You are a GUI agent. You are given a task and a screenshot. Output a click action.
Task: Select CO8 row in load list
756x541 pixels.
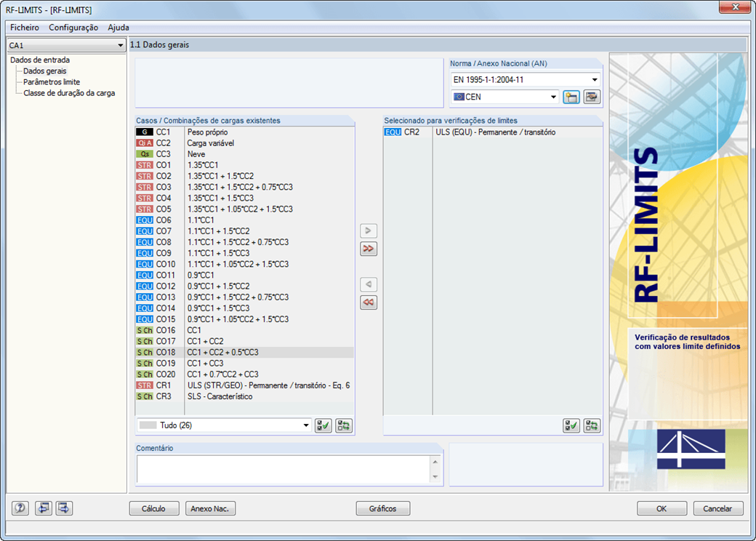pos(244,242)
